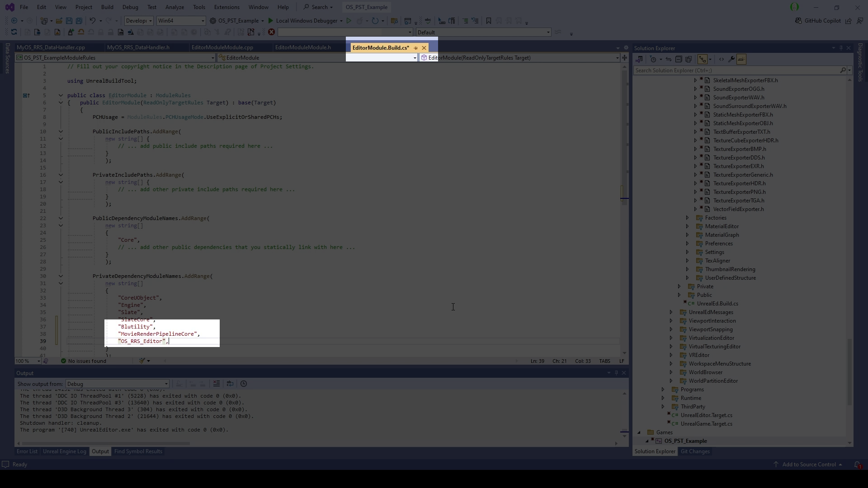This screenshot has height=488, width=868.
Task: Open the OS_PST_ExampleModuleRules navigation dropdown
Action: [115, 58]
